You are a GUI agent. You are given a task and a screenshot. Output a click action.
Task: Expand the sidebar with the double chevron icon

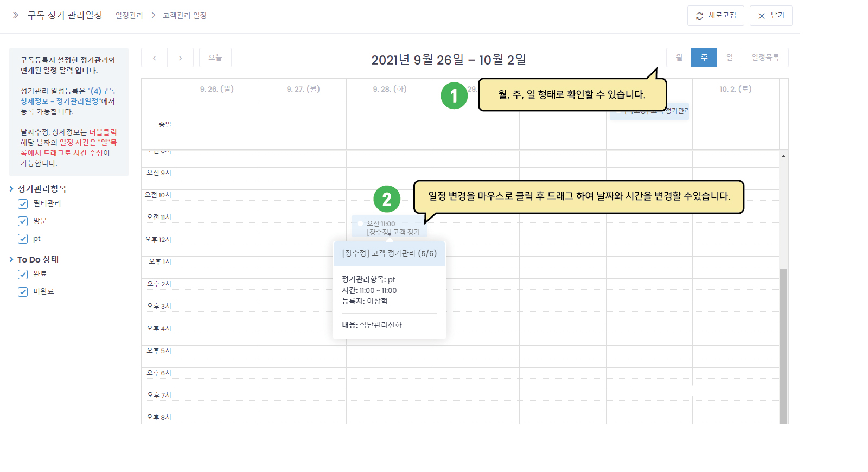tap(16, 15)
